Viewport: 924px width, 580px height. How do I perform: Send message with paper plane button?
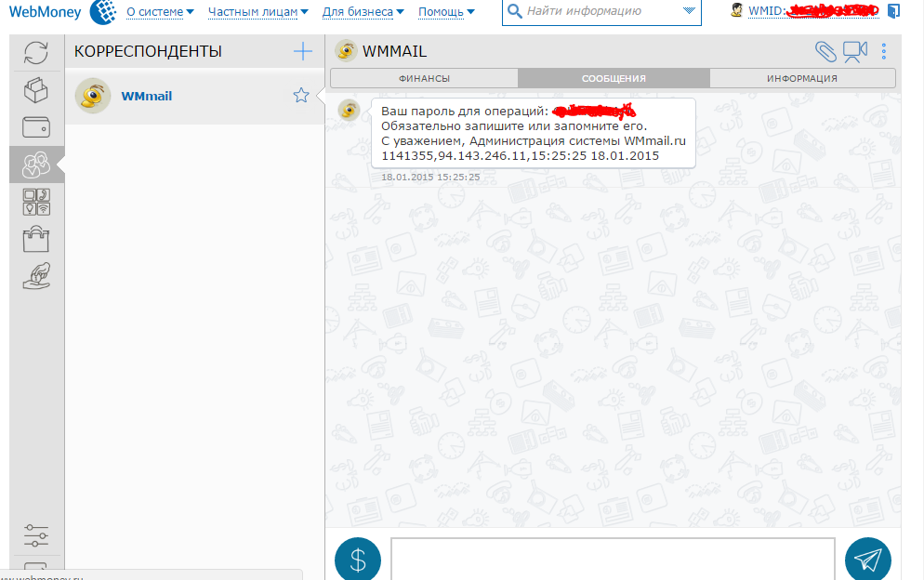point(868,560)
